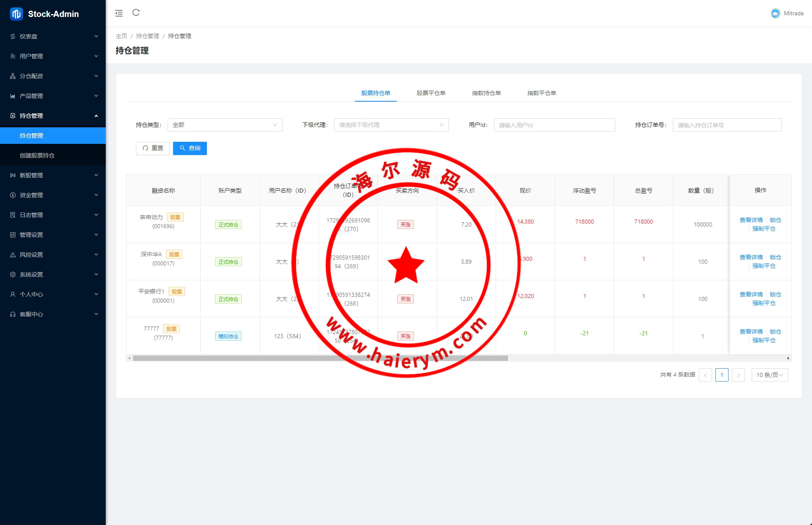Click the 产品管理 chart icon
The height and width of the screenshot is (525, 812).
click(13, 96)
